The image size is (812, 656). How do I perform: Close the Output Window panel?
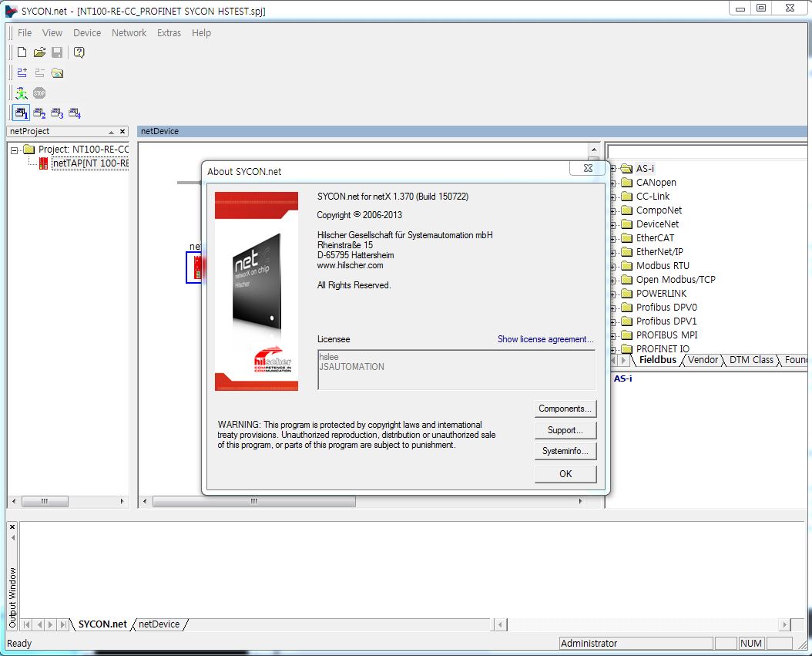[12, 527]
